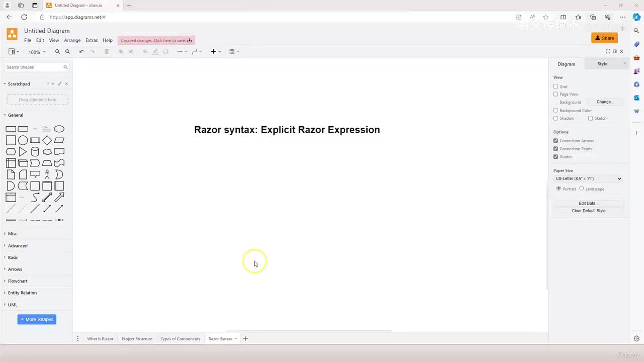The height and width of the screenshot is (362, 644).
Task: Click the Zoom In magnifier icon
Action: [x=57, y=52]
